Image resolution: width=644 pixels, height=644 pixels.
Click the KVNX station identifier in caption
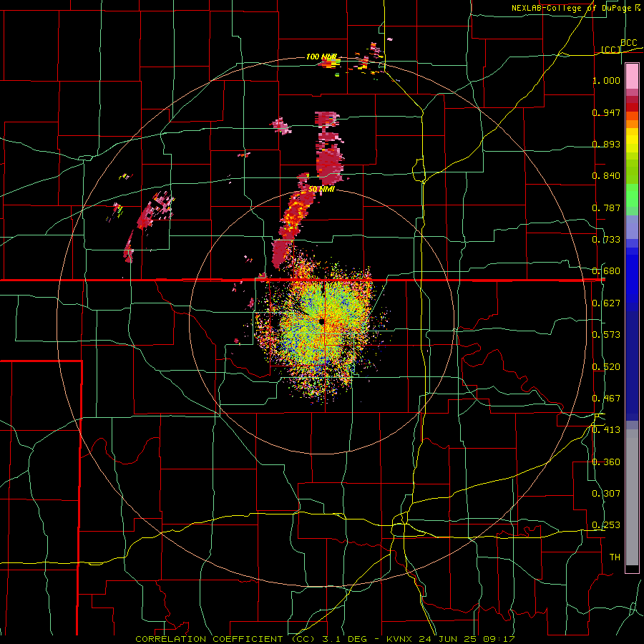[401, 639]
